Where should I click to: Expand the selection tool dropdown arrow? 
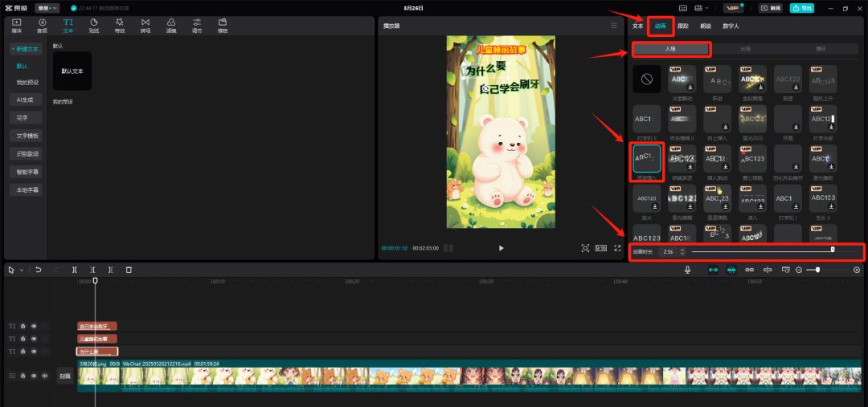[x=22, y=270]
